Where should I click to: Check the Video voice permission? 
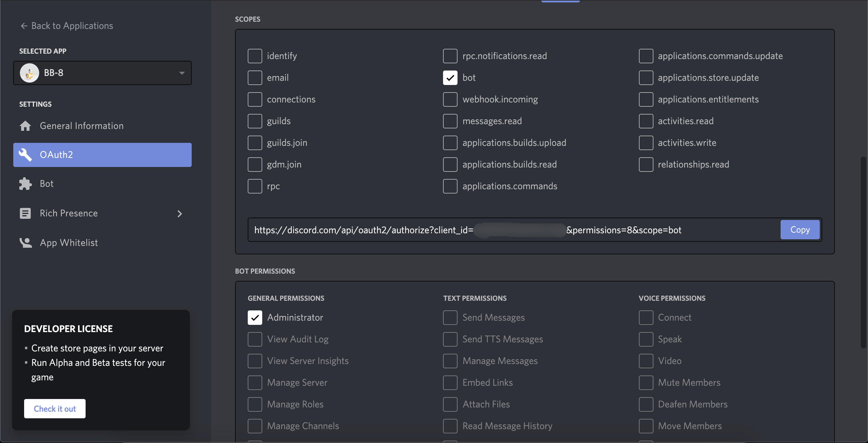click(646, 361)
